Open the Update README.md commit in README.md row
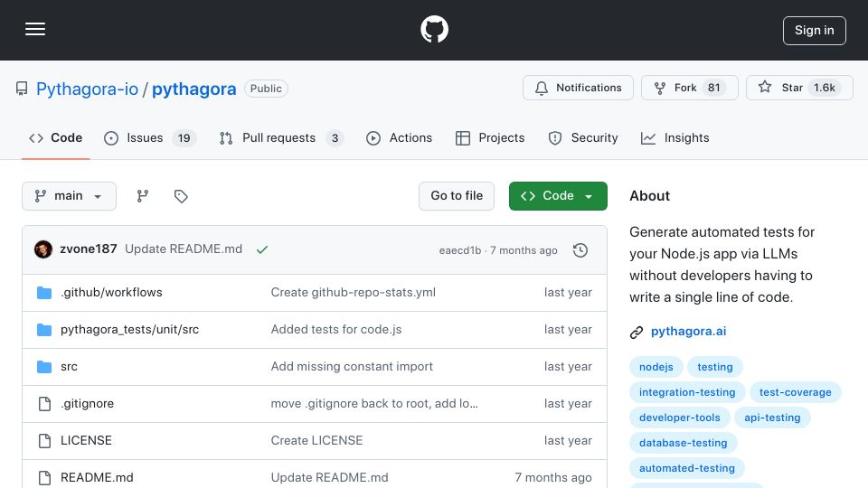This screenshot has width=868, height=488. [329, 477]
